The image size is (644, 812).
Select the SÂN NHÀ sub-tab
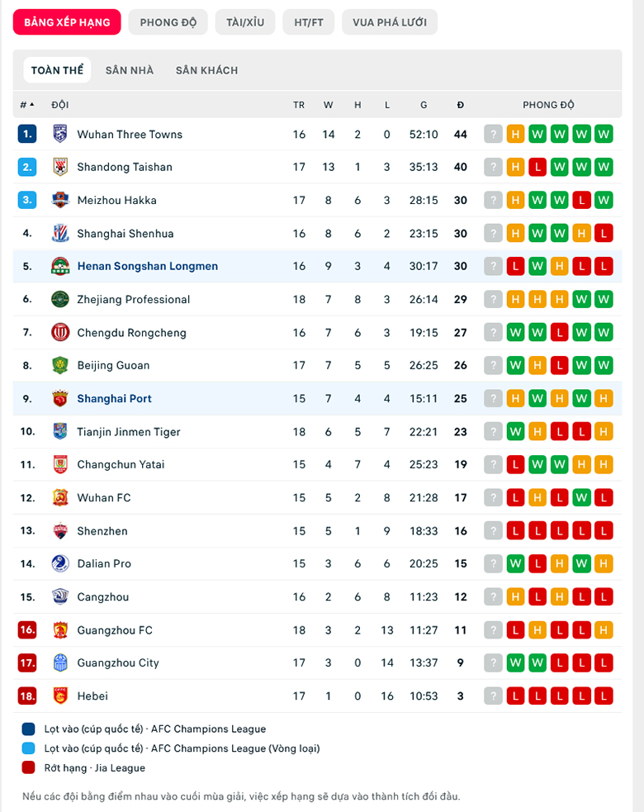click(130, 70)
